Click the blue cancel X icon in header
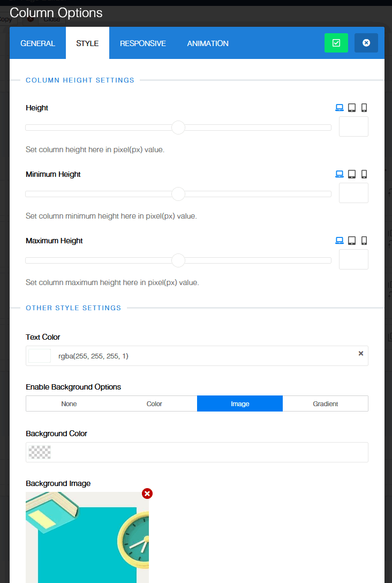This screenshot has width=392, height=583. coord(366,43)
